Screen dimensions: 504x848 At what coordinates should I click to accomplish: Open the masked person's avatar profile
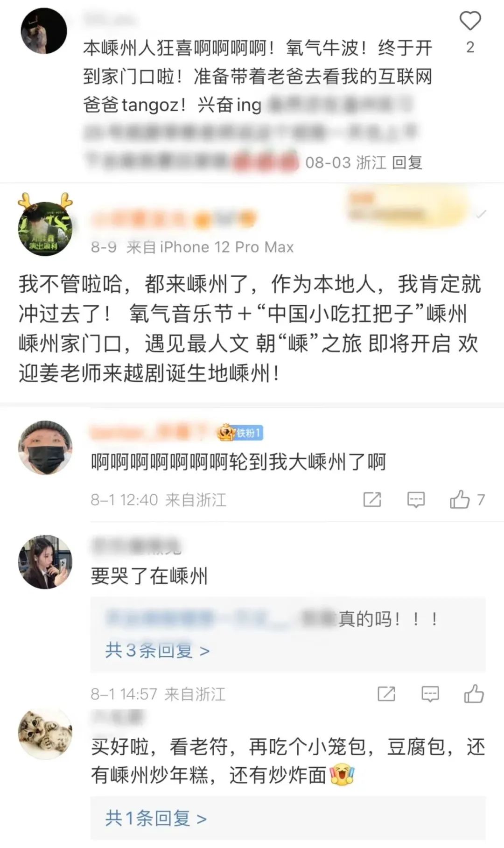[x=45, y=447]
